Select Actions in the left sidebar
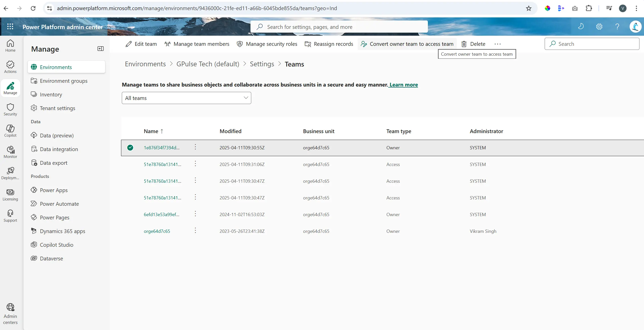This screenshot has width=644, height=330. coord(10,66)
